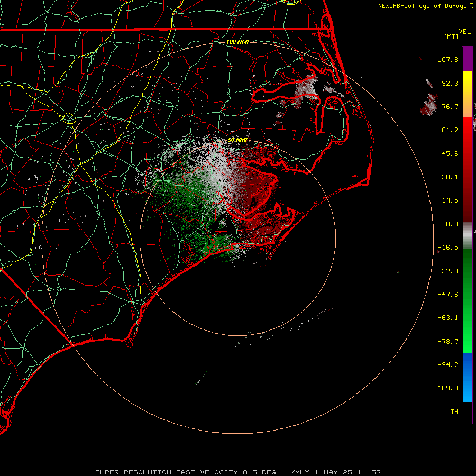
Task: Select the -109.8 velocity scale label
Action: tap(446, 388)
